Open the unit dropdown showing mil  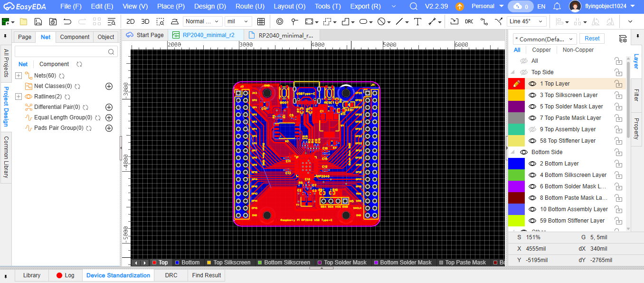238,21
